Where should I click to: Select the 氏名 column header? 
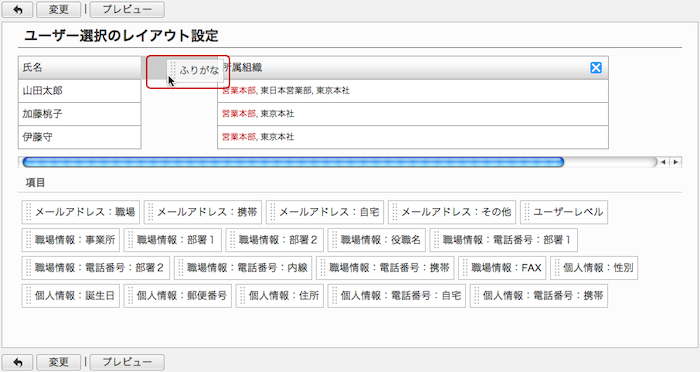[79, 68]
